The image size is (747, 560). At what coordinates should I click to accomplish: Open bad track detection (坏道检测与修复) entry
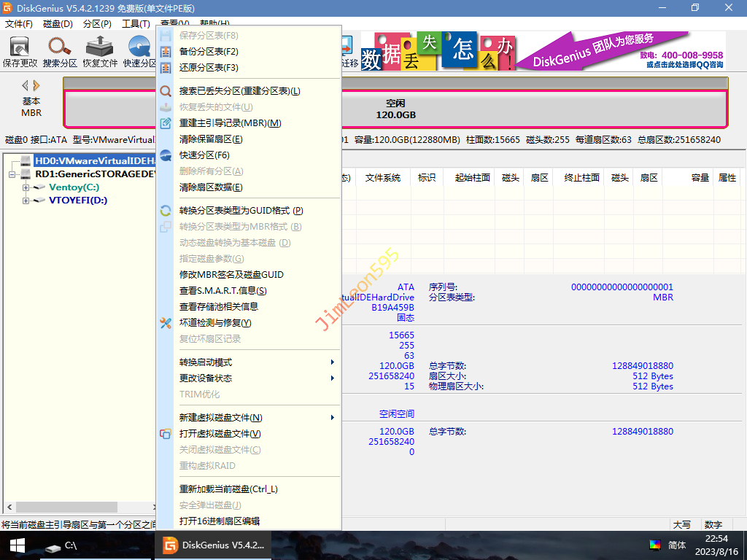click(215, 323)
